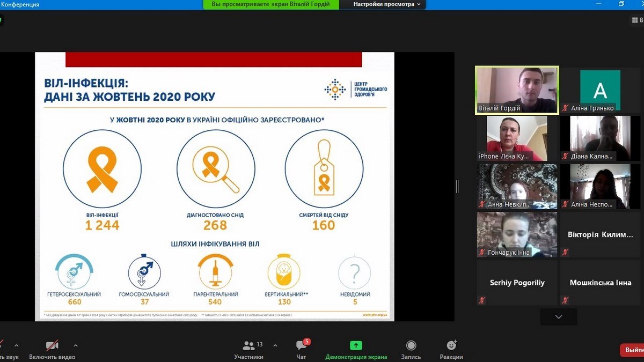644x362 pixels.
Task: Turn on camera with Включить видео
Action: (52, 346)
